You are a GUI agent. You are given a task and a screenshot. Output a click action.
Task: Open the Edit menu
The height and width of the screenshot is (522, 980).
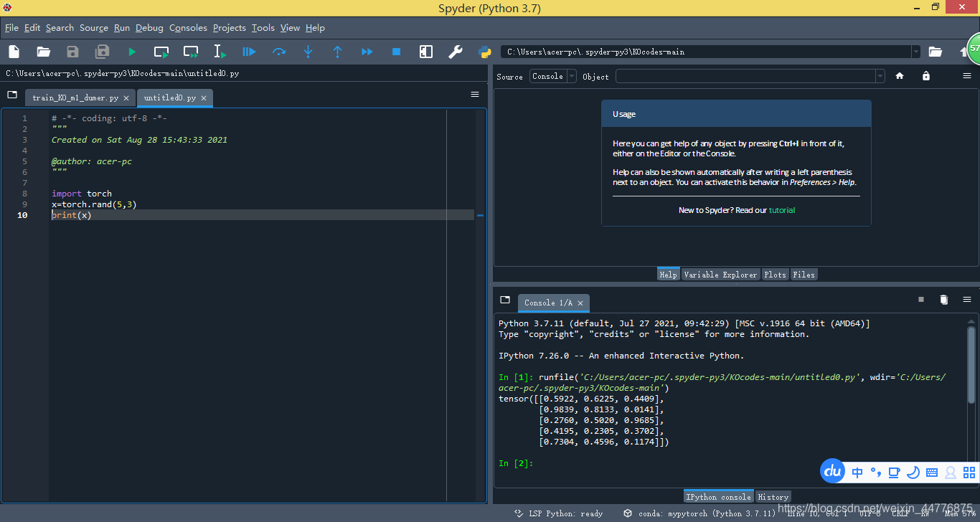(x=32, y=28)
